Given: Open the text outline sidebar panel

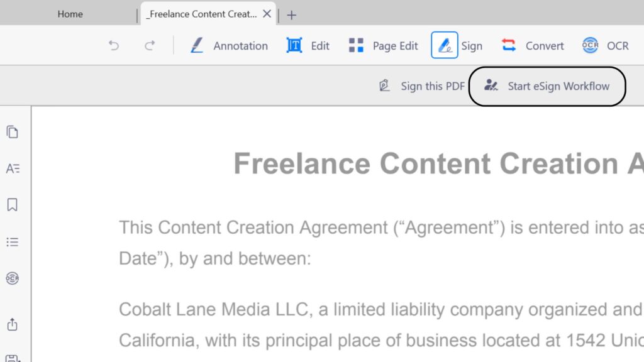Looking at the screenshot, I should (12, 168).
